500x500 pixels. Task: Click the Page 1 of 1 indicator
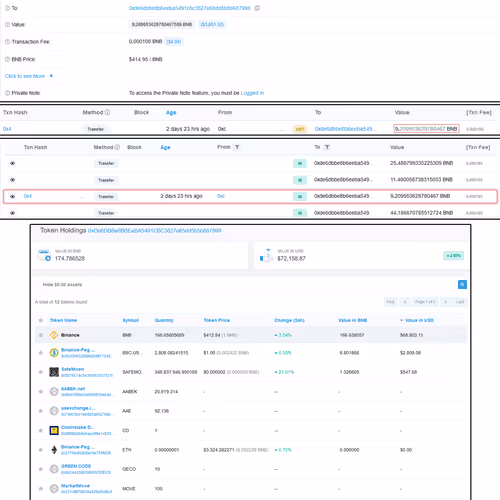click(x=425, y=302)
